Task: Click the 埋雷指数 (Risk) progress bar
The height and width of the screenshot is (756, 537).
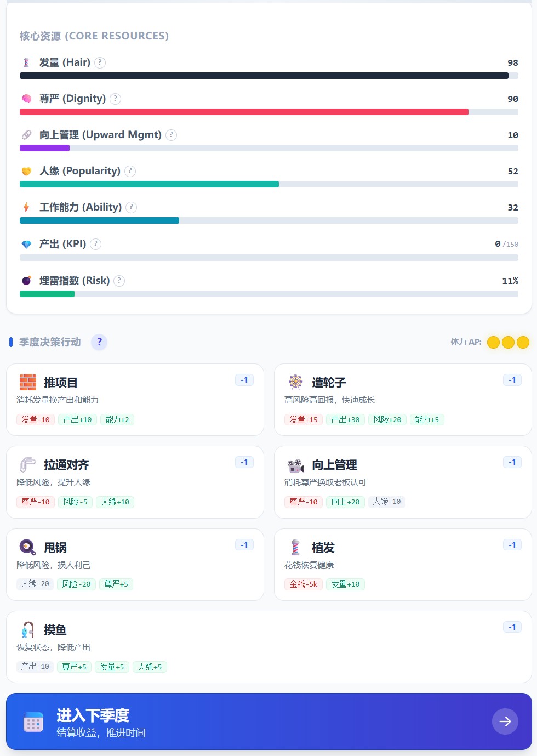Action: point(268,294)
